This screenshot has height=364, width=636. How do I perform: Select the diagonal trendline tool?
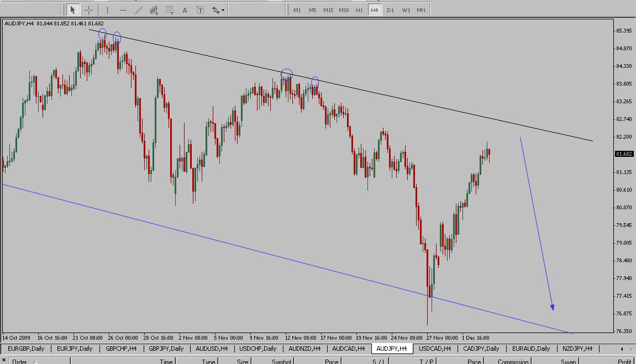138,10
